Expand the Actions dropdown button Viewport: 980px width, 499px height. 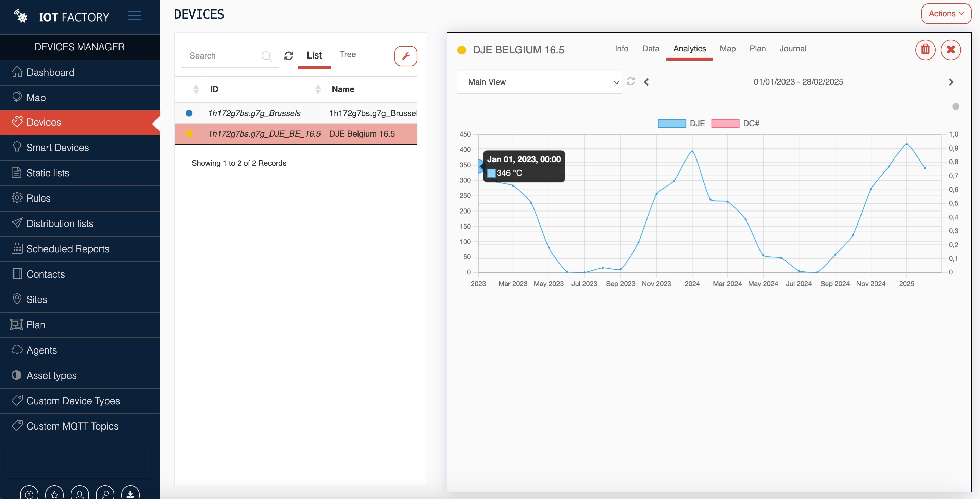pos(946,14)
